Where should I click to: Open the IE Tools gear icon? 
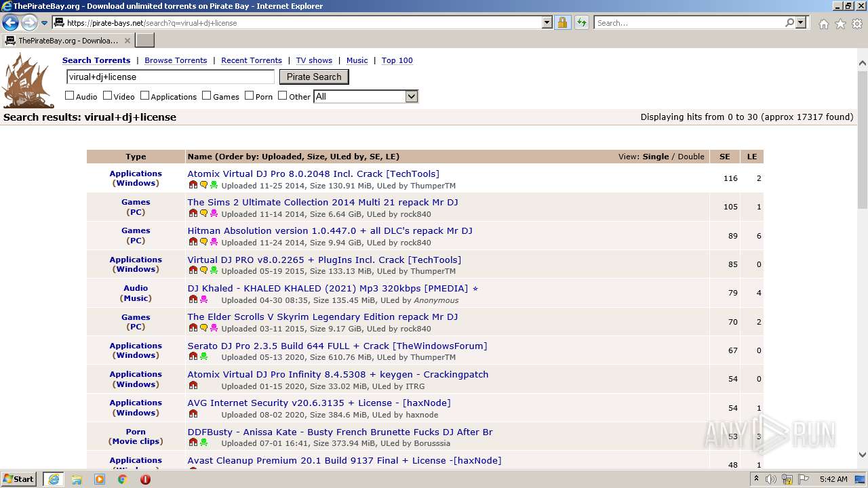pos(857,24)
